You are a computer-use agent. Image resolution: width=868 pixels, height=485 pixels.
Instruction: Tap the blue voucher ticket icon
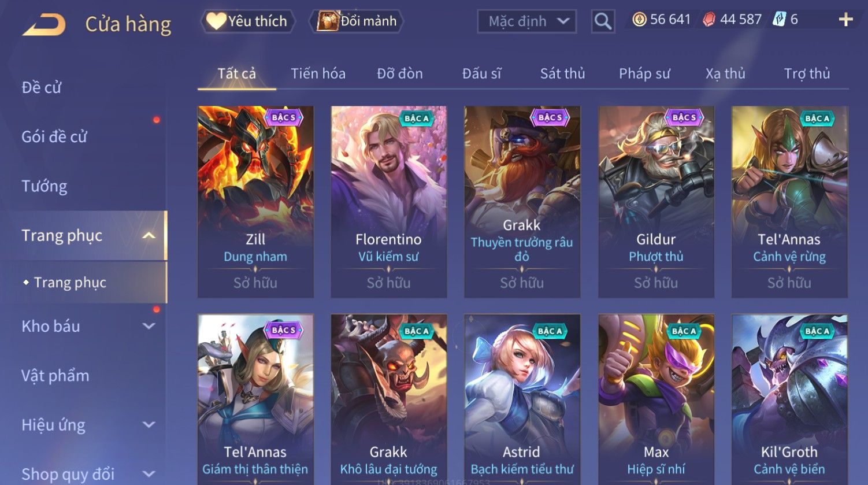tap(779, 20)
